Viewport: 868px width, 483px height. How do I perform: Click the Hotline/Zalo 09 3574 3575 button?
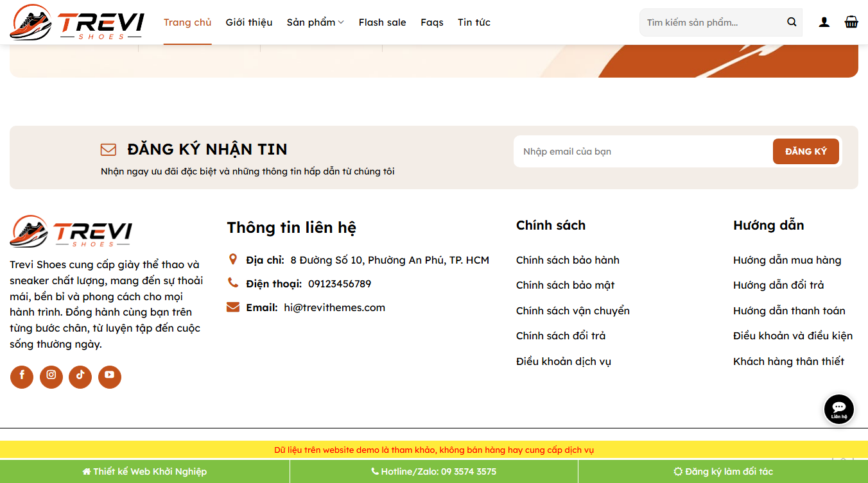434,471
